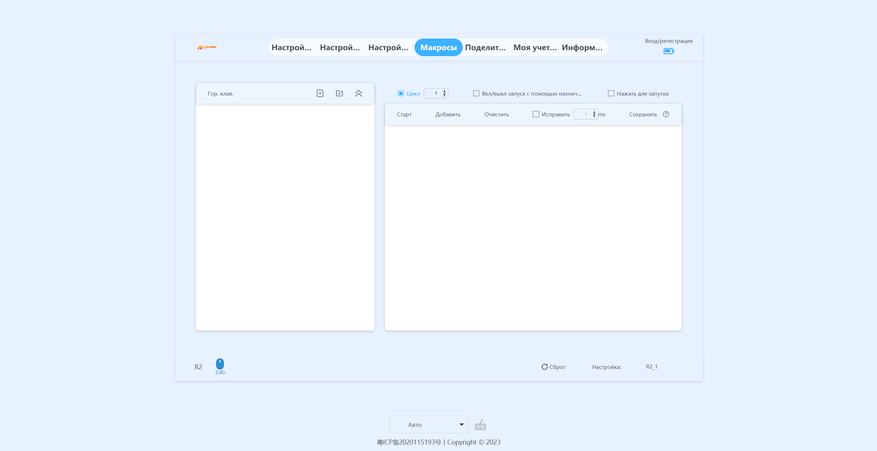This screenshot has width=877, height=451.
Task: Toggle the Цикл checkbox
Action: [400, 93]
